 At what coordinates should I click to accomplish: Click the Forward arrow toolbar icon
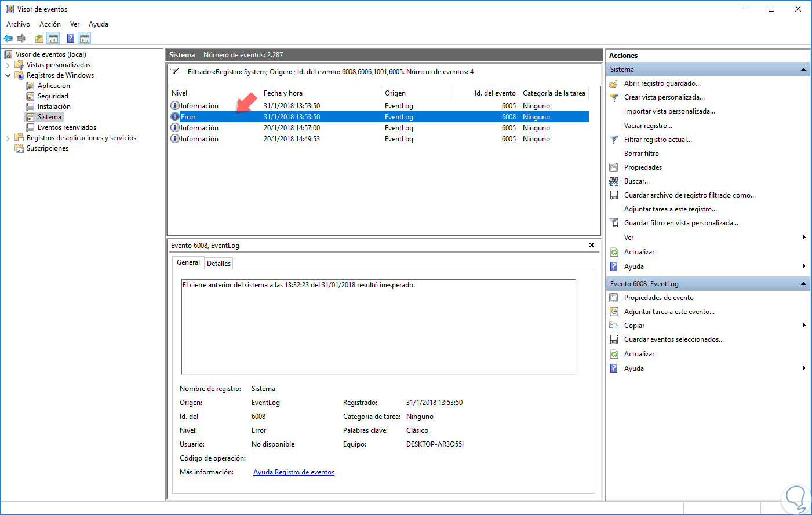click(x=21, y=39)
